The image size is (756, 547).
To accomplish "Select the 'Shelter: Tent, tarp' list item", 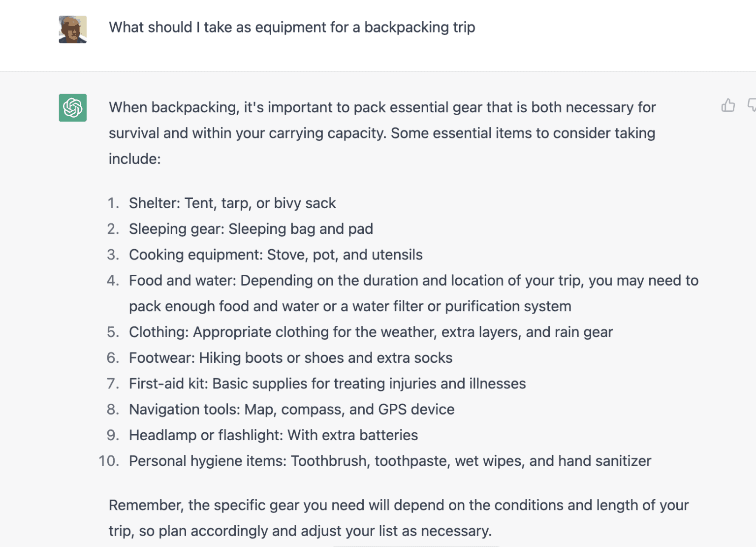I will 232,203.
